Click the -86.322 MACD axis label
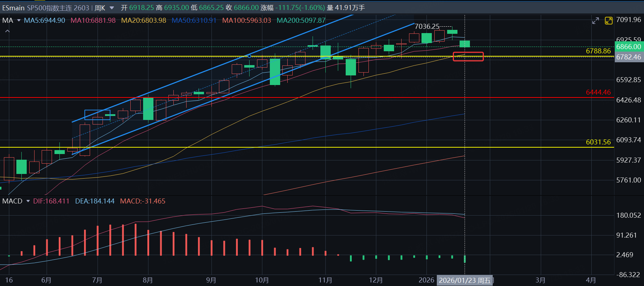The width and height of the screenshot is (644, 286). 629,275
